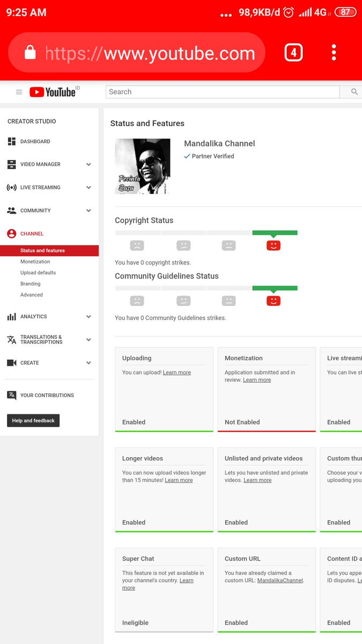
Task: Click the 'You have 0 Community Guidelines strikes.' text
Action: click(171, 318)
